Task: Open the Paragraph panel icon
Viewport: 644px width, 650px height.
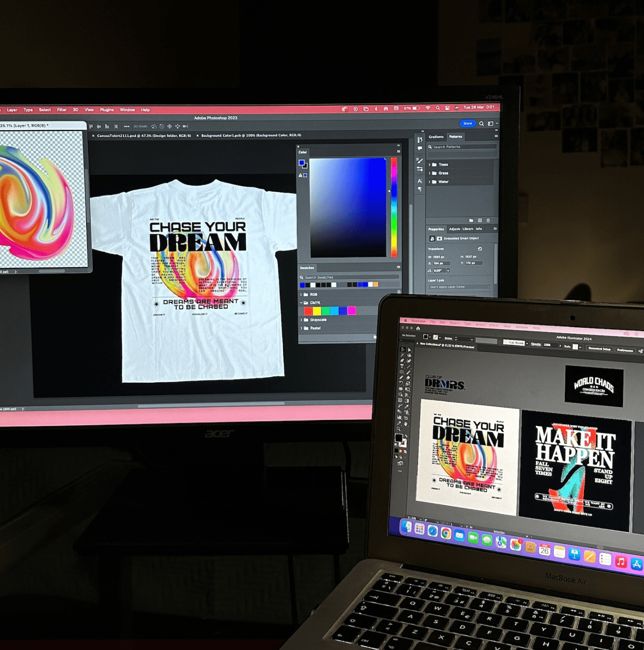Action: point(420,189)
